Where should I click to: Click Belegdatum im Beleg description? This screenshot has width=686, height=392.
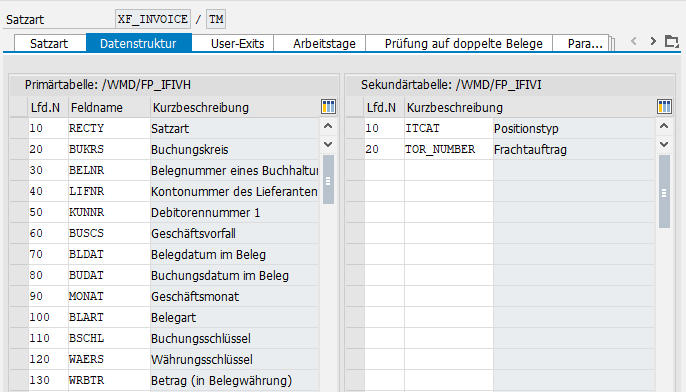(234, 254)
